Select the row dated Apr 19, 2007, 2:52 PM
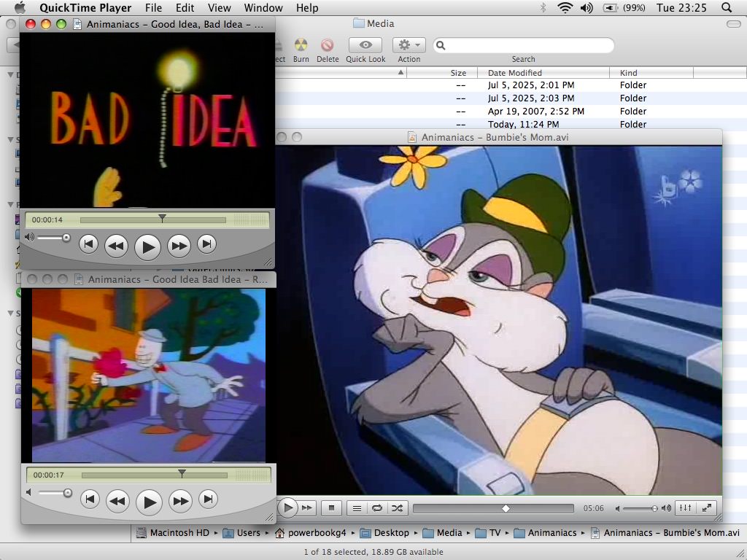Viewport: 747px width, 560px height. click(511, 112)
